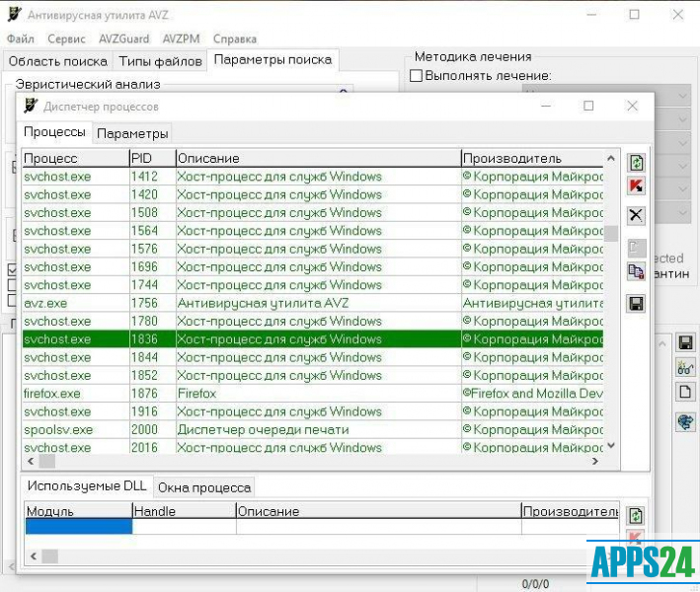
Task: Click the process list vertical scrollbar thumb
Action: click(x=611, y=233)
